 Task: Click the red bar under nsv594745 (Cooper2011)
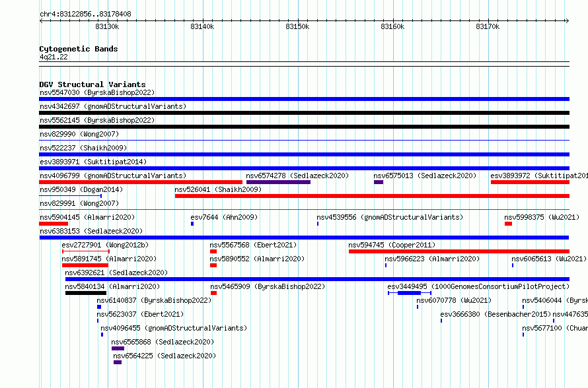click(459, 251)
